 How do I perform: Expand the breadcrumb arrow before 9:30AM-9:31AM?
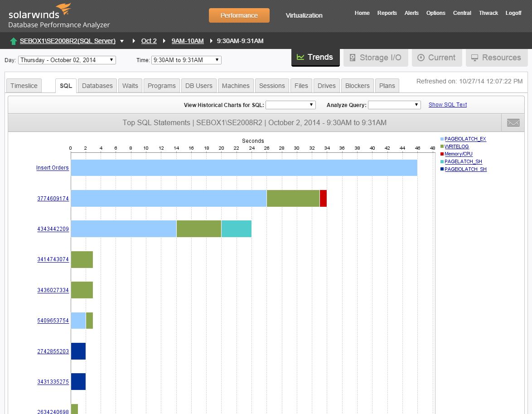211,41
